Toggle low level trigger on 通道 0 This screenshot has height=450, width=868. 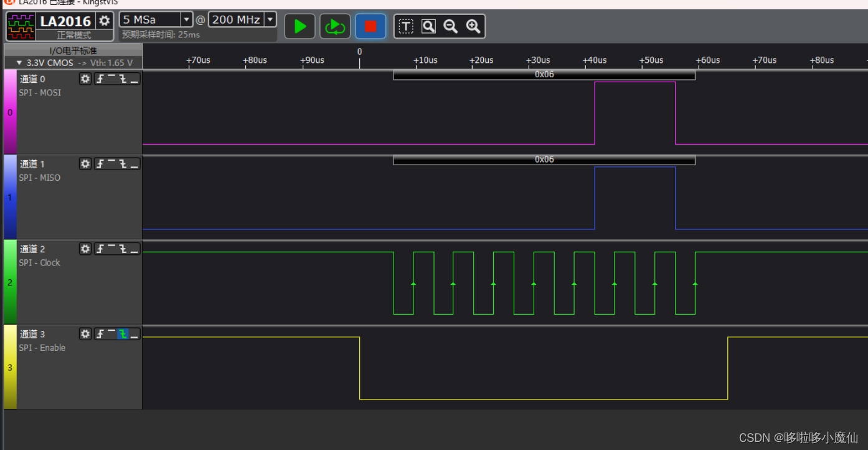tap(134, 79)
